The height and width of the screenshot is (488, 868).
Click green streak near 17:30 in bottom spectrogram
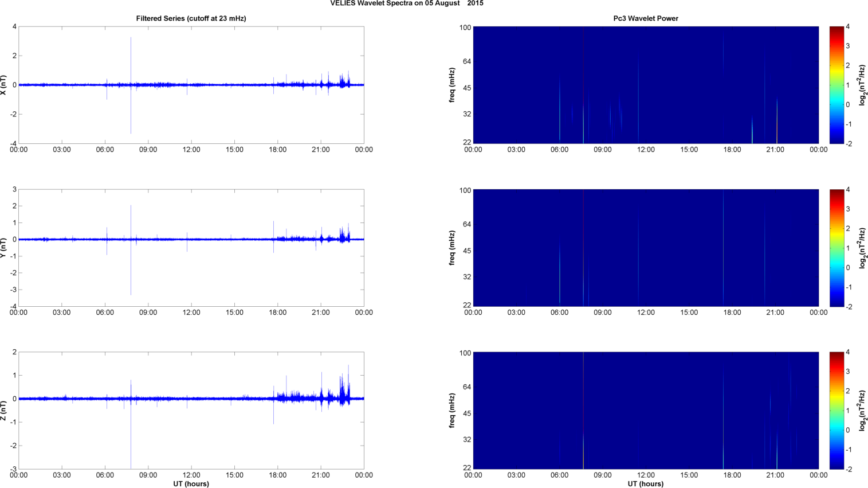point(723,419)
